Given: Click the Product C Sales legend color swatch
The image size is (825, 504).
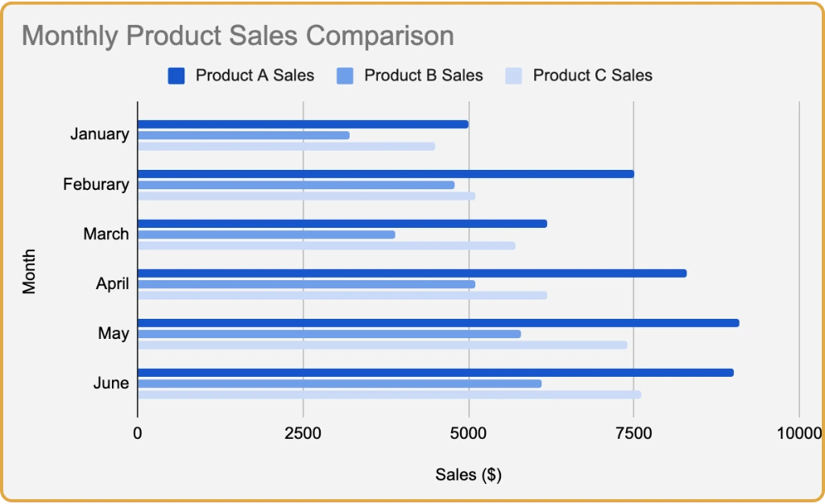Looking at the screenshot, I should [x=514, y=76].
